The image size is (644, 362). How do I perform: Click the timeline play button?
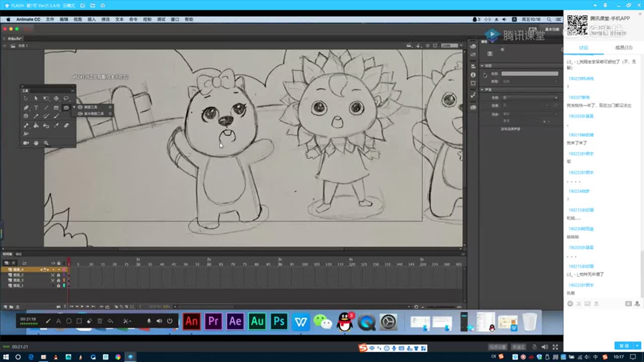82,307
